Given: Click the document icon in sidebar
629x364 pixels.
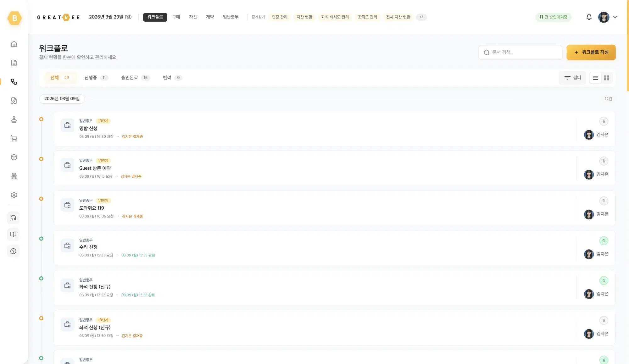Looking at the screenshot, I should (14, 63).
